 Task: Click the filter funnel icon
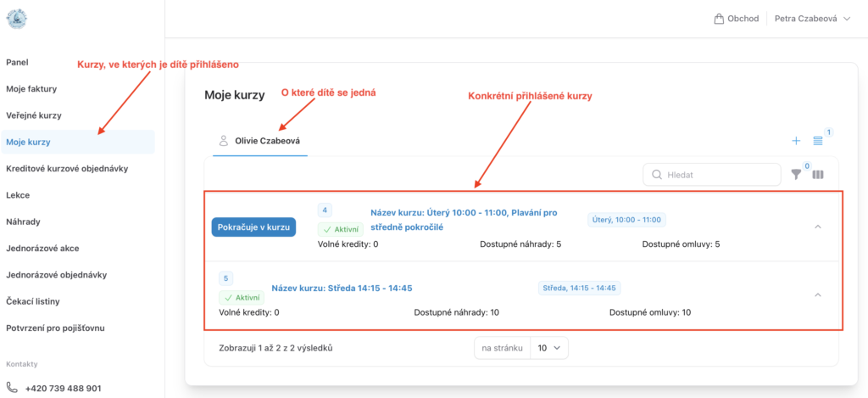(796, 175)
